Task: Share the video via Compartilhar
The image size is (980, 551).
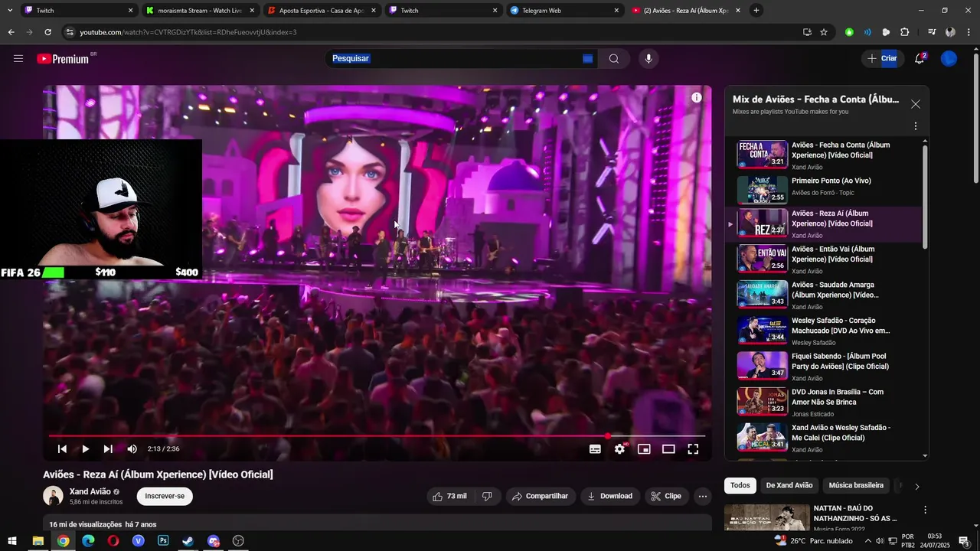Action: tap(540, 497)
